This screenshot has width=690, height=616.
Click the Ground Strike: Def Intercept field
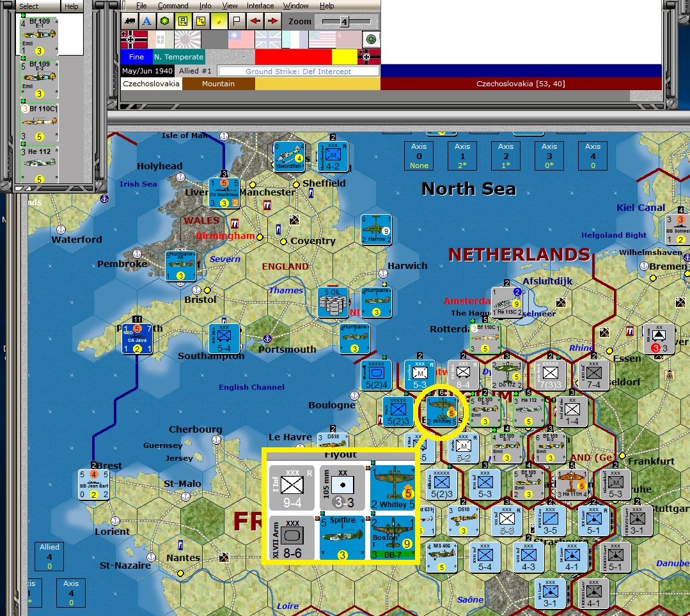299,71
